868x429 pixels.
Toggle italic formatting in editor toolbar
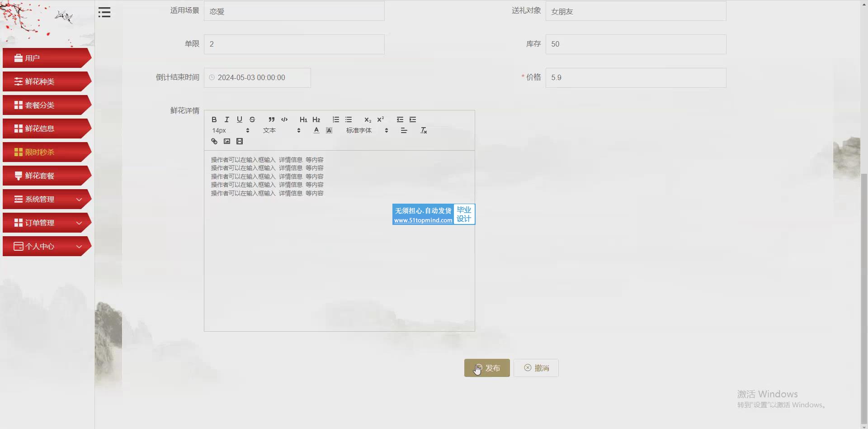pyautogui.click(x=227, y=119)
